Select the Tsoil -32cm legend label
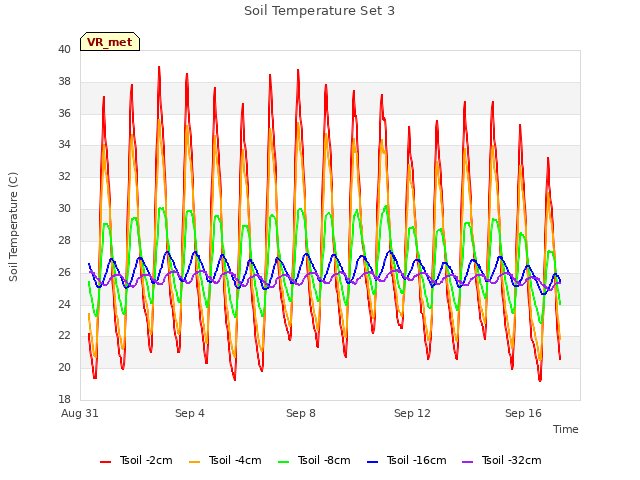The height and width of the screenshot is (480, 640). (511, 460)
